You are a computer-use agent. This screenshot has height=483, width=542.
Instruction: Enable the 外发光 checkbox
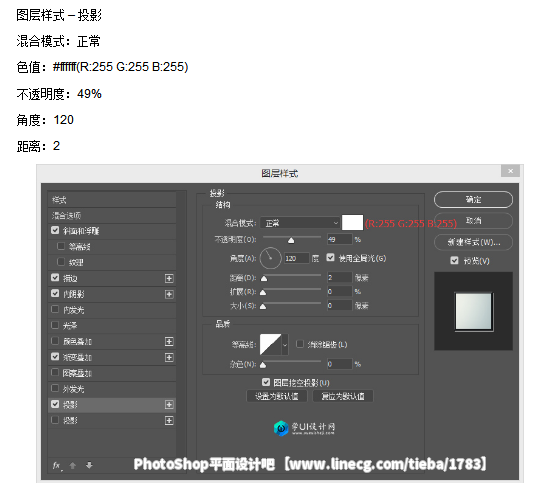(55, 388)
